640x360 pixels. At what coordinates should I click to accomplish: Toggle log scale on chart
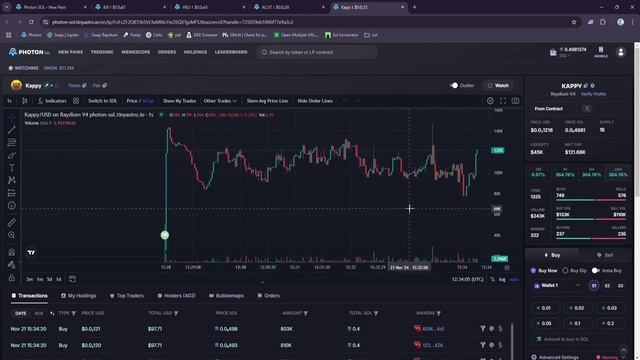502,280
